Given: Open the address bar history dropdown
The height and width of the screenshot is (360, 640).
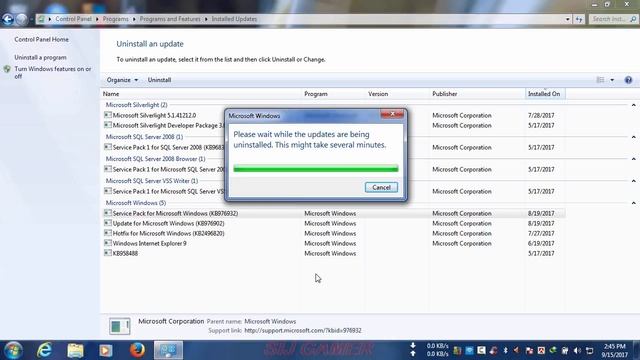Looking at the screenshot, I should tap(567, 19).
